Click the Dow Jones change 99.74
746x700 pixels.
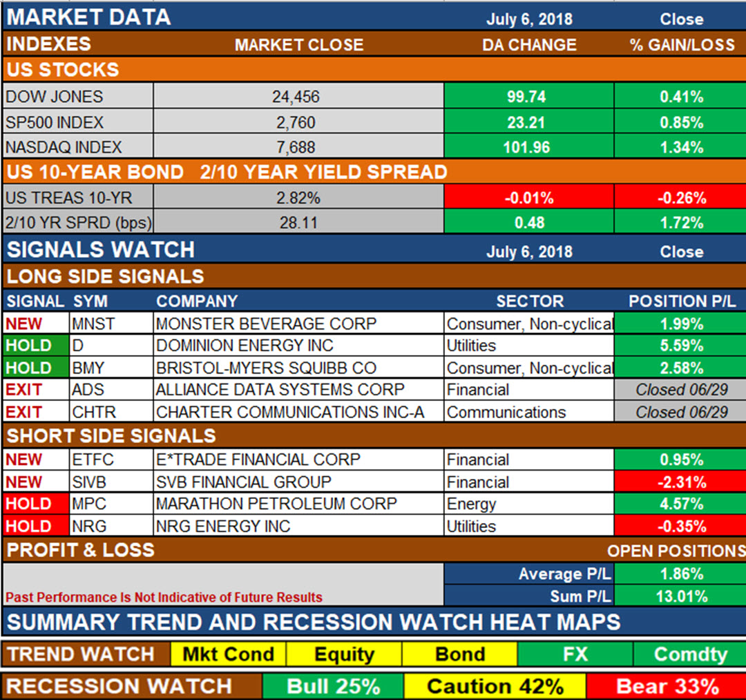(526, 97)
